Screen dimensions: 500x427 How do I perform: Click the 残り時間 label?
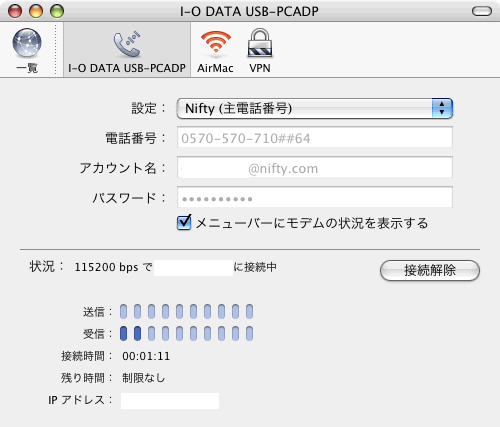[x=87, y=378]
